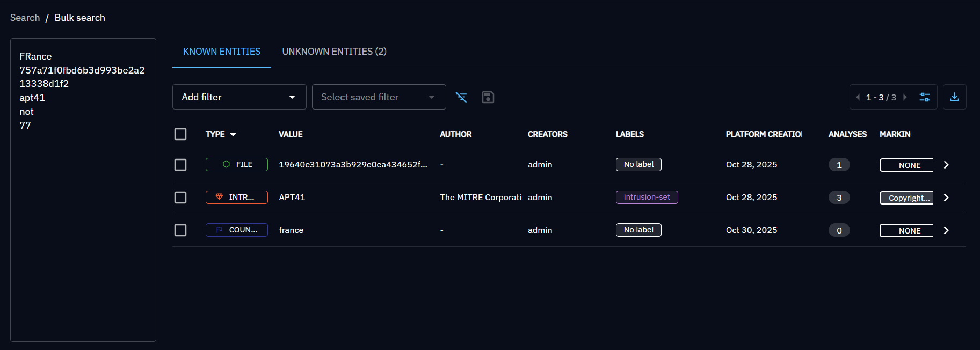This screenshot has height=350, width=980.
Task: Go to previous page arrow
Action: pos(858,97)
